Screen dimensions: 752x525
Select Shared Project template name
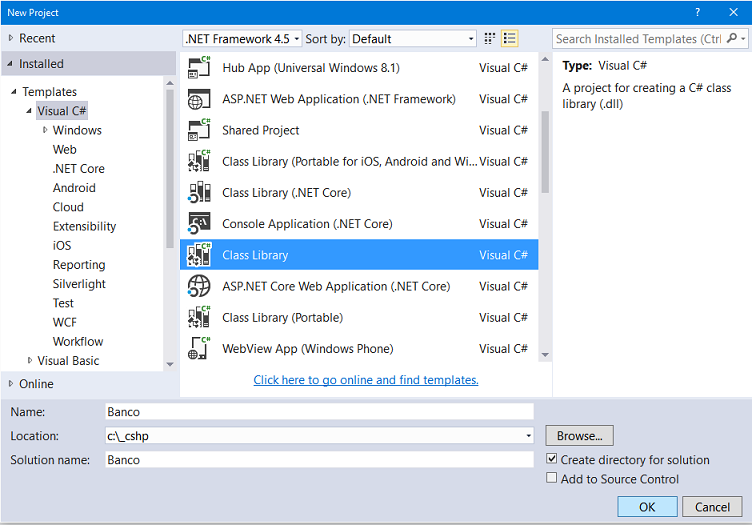(260, 130)
